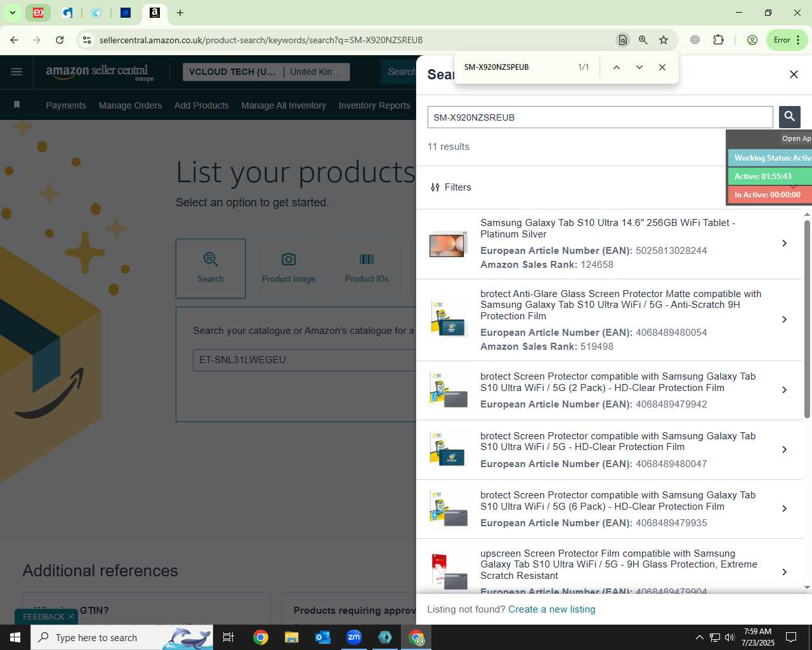Viewport: 812px width, 650px height.
Task: Click the catalogue field containing ET-SNL31LWEGEU
Action: 304,360
